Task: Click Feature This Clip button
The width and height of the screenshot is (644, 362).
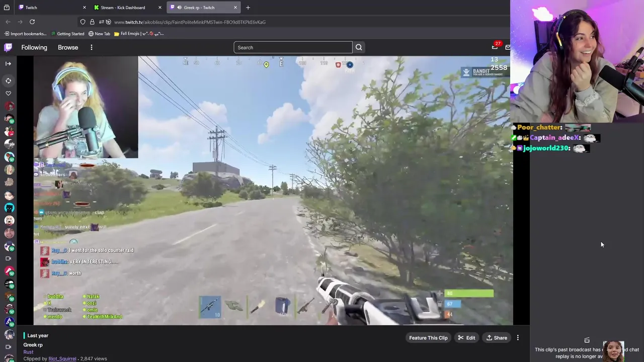Action: [x=428, y=338]
